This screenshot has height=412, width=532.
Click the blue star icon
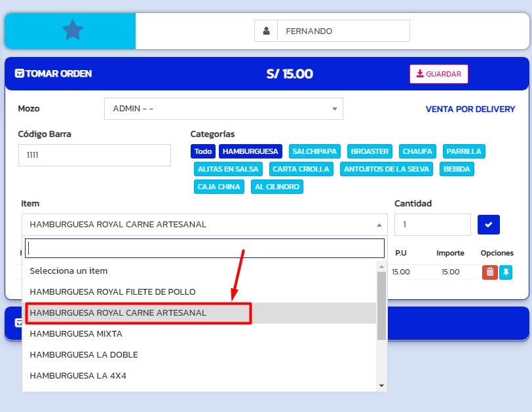72,30
